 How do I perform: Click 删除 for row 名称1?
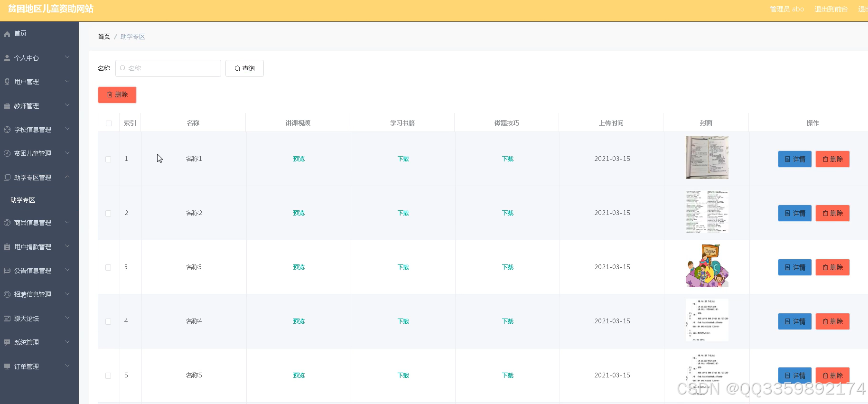coord(833,159)
